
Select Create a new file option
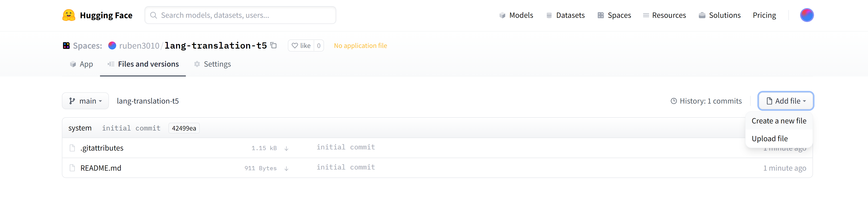click(779, 121)
